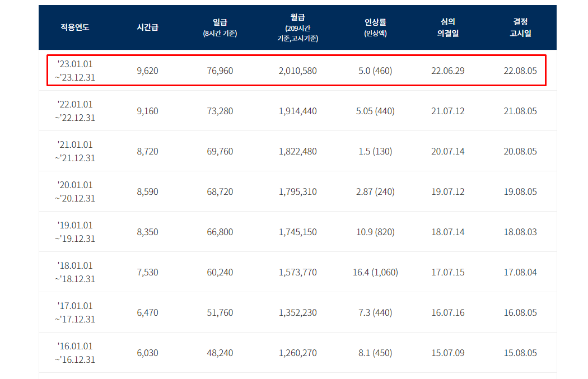Select increase rate 1.5 (130)
Image resolution: width=588 pixels, height=379 pixels.
tap(375, 152)
